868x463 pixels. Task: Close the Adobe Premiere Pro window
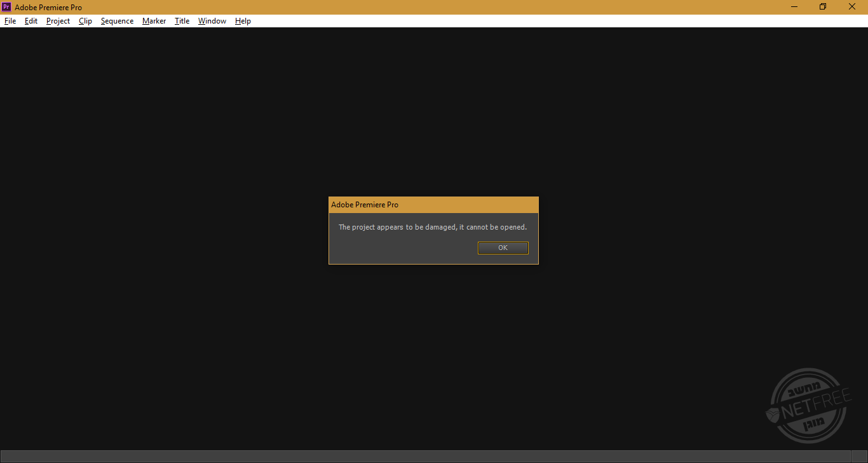pyautogui.click(x=852, y=7)
